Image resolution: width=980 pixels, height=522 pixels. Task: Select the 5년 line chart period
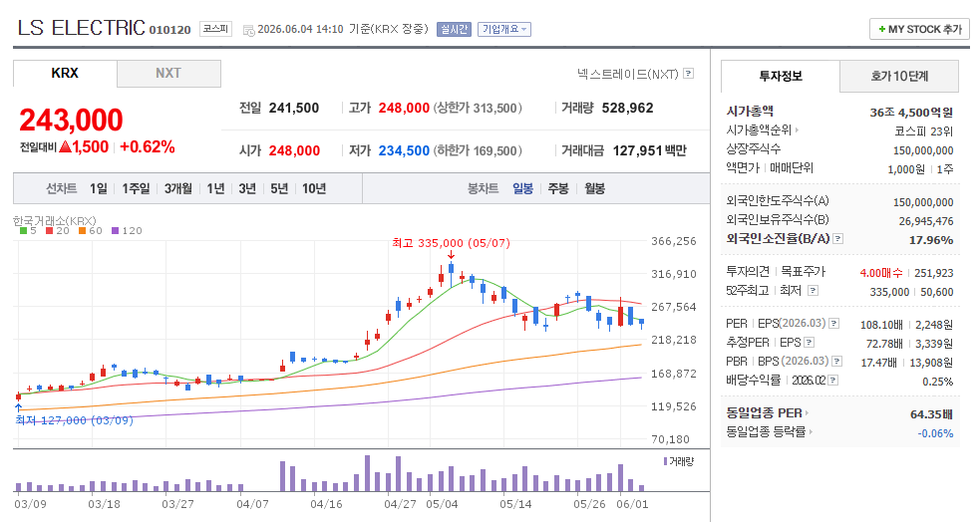(x=279, y=188)
